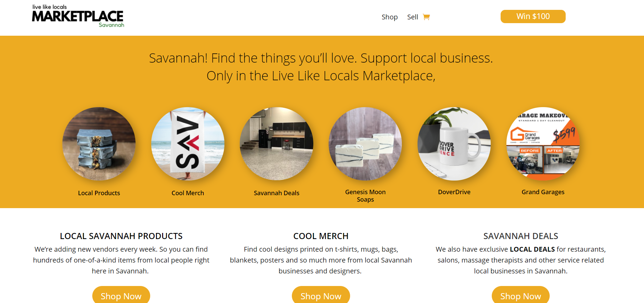Click the Local Products text link

[x=99, y=193]
